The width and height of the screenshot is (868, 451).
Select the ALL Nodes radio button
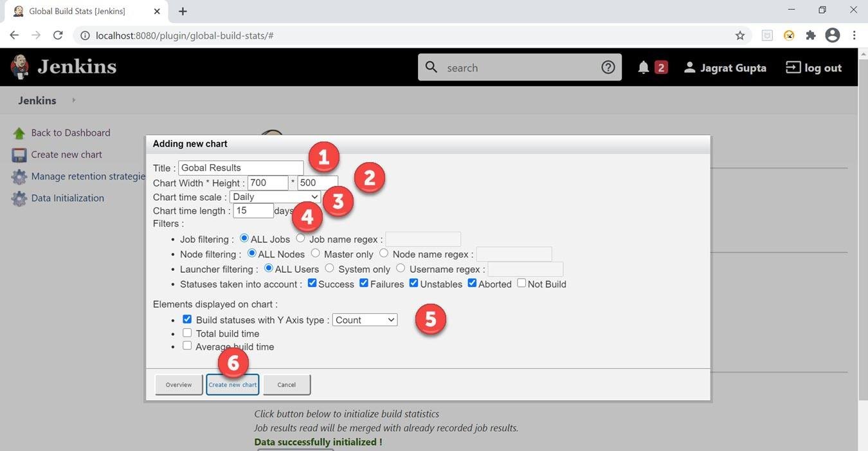(x=251, y=253)
